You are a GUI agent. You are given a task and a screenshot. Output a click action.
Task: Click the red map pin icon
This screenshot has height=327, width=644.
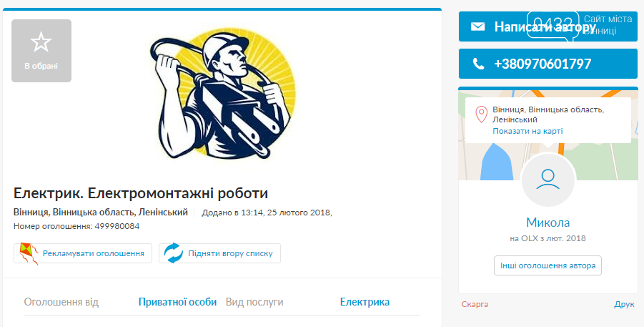(x=481, y=114)
